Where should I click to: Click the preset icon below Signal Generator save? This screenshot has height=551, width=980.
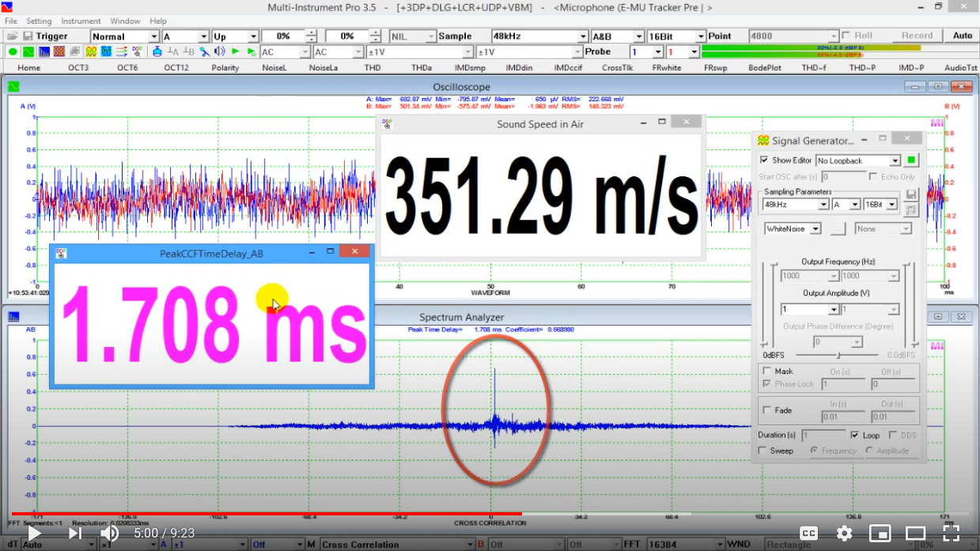point(911,209)
